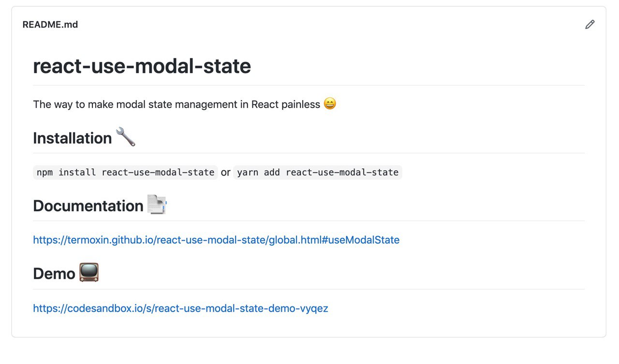This screenshot has height=364, width=619.
Task: Click the README.md file name label
Action: click(x=50, y=25)
